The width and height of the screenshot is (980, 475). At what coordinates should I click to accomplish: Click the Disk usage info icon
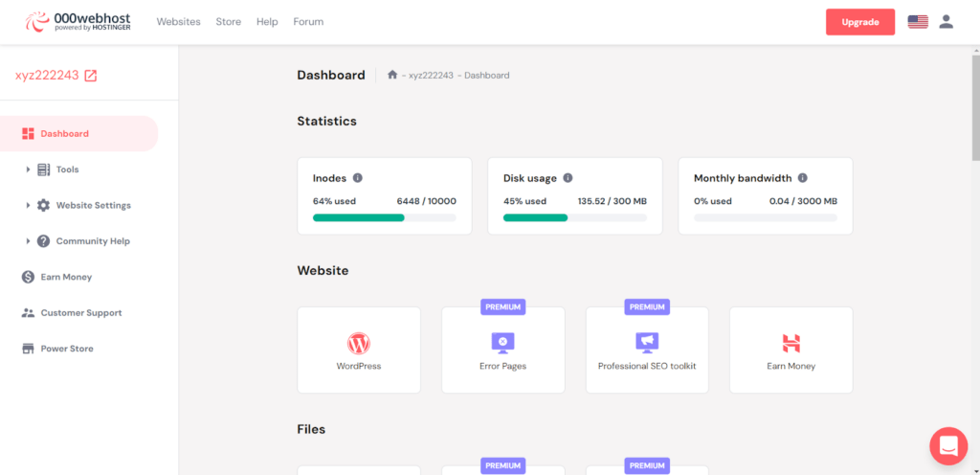tap(568, 178)
